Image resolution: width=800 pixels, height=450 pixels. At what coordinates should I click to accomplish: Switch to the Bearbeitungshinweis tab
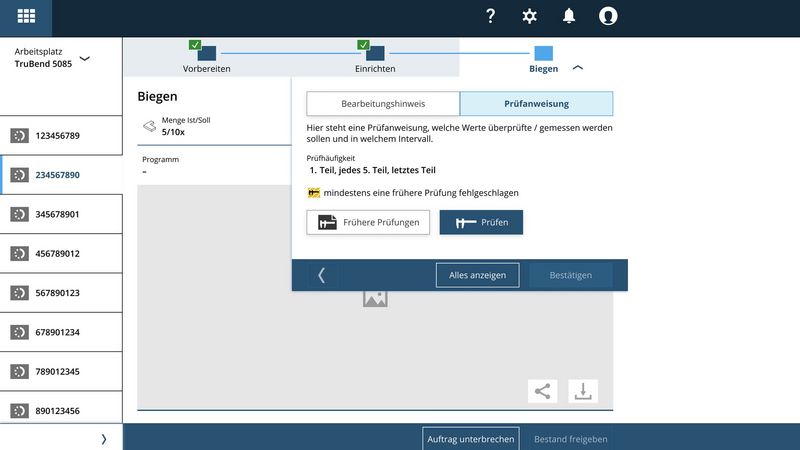(x=383, y=103)
